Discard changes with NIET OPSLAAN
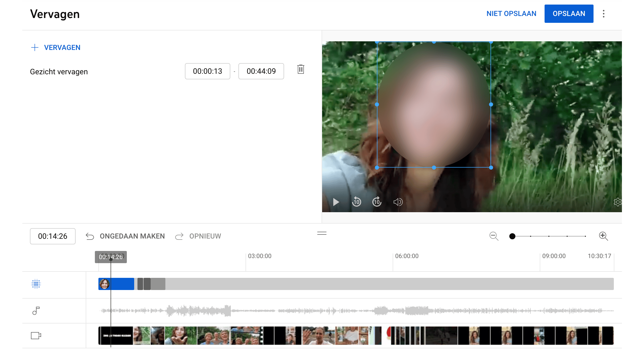This screenshot has width=644, height=362. [511, 14]
